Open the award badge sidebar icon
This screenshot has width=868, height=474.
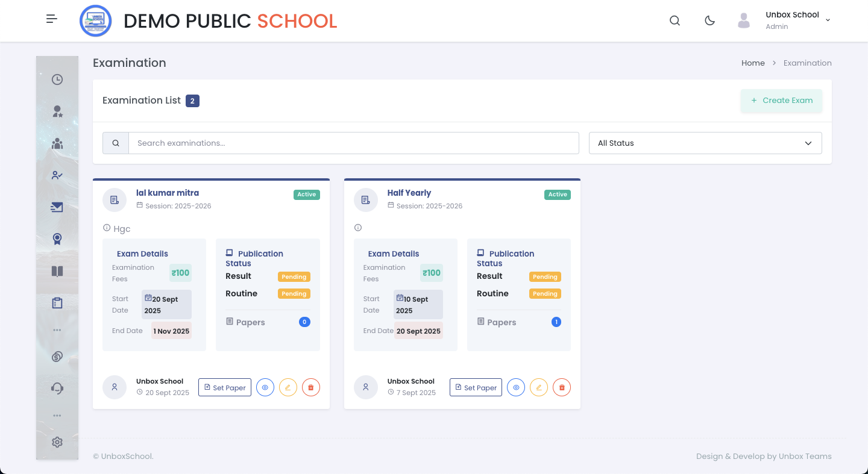click(x=57, y=239)
